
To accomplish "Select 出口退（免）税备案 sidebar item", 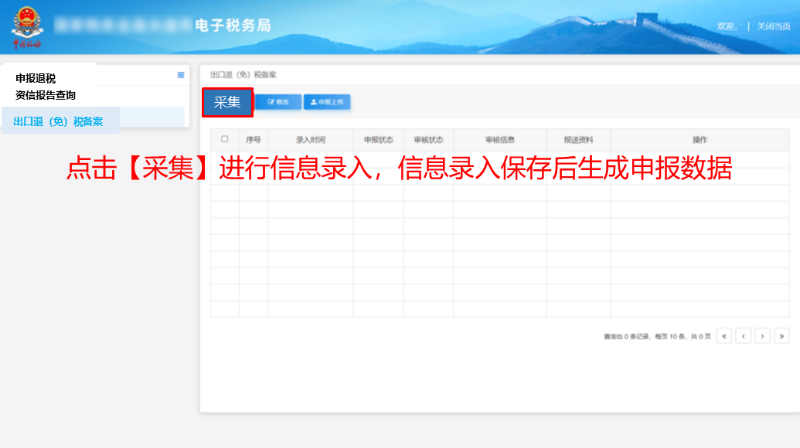I will tap(58, 121).
